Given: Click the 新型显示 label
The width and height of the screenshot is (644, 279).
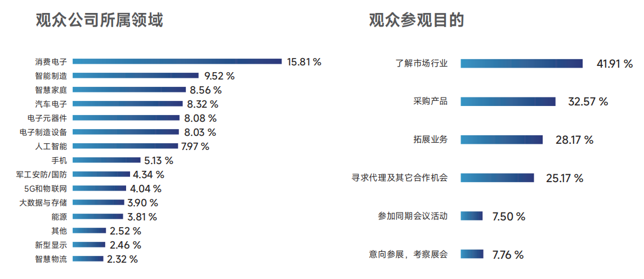Looking at the screenshot, I should coord(51,245).
